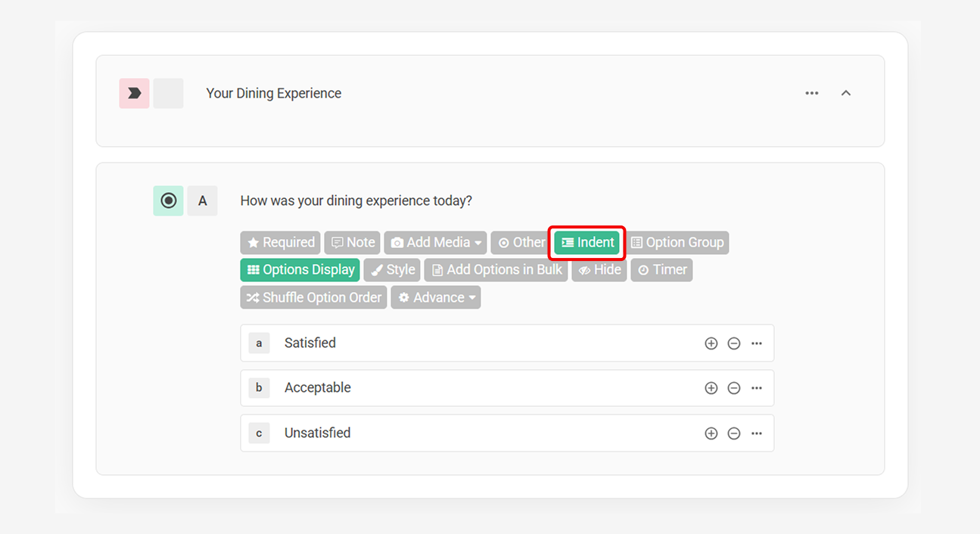
Task: Click the minus icon beside Acceptable
Action: pyautogui.click(x=734, y=388)
